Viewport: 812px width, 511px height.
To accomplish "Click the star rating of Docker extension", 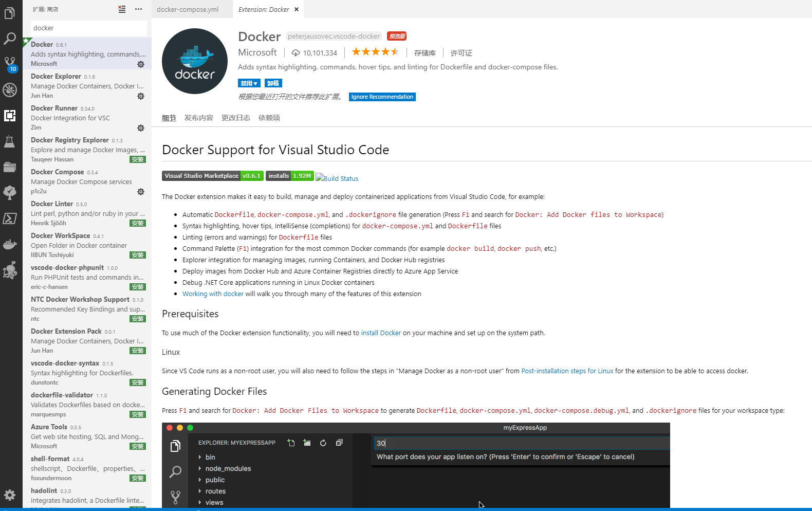I will [375, 52].
